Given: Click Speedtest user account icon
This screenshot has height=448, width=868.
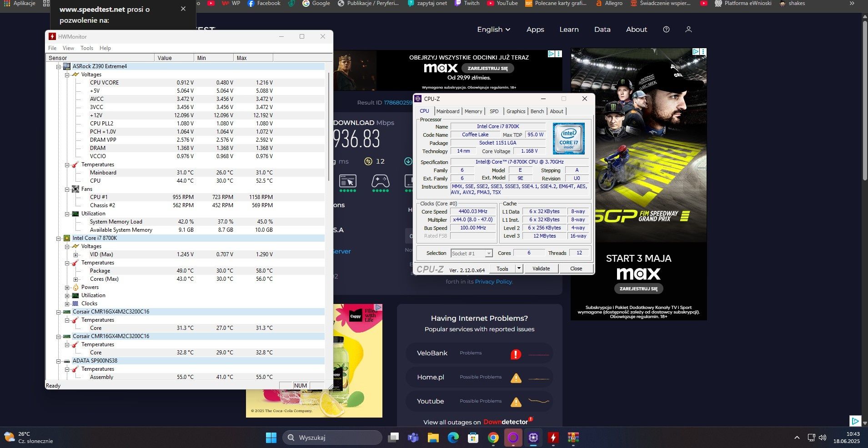Looking at the screenshot, I should [x=688, y=30].
